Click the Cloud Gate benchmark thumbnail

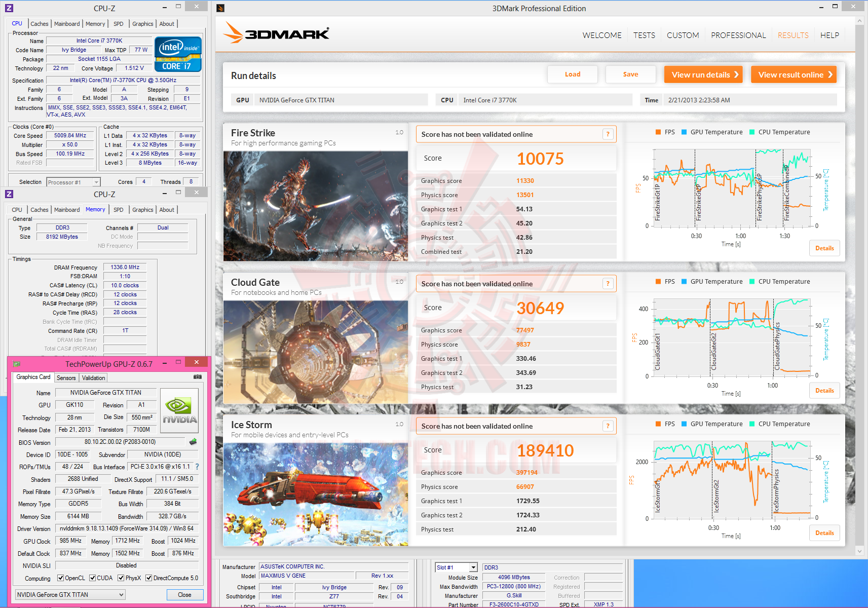click(x=316, y=352)
